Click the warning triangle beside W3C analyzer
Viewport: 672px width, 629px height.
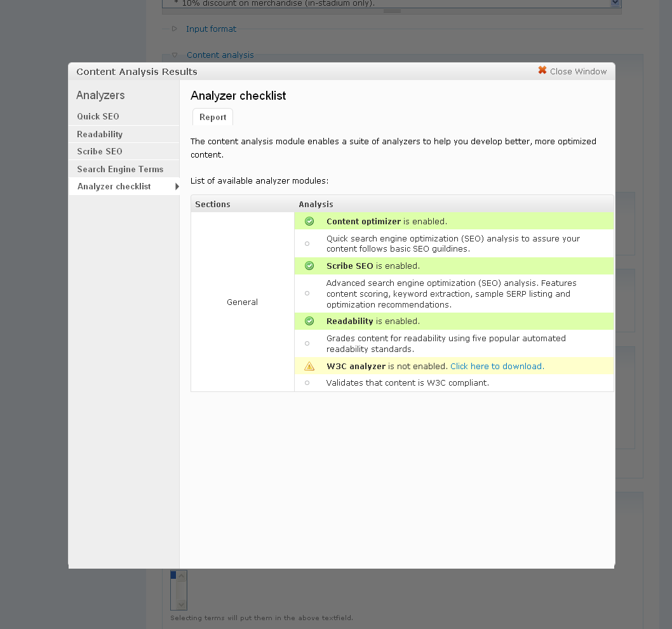point(309,366)
